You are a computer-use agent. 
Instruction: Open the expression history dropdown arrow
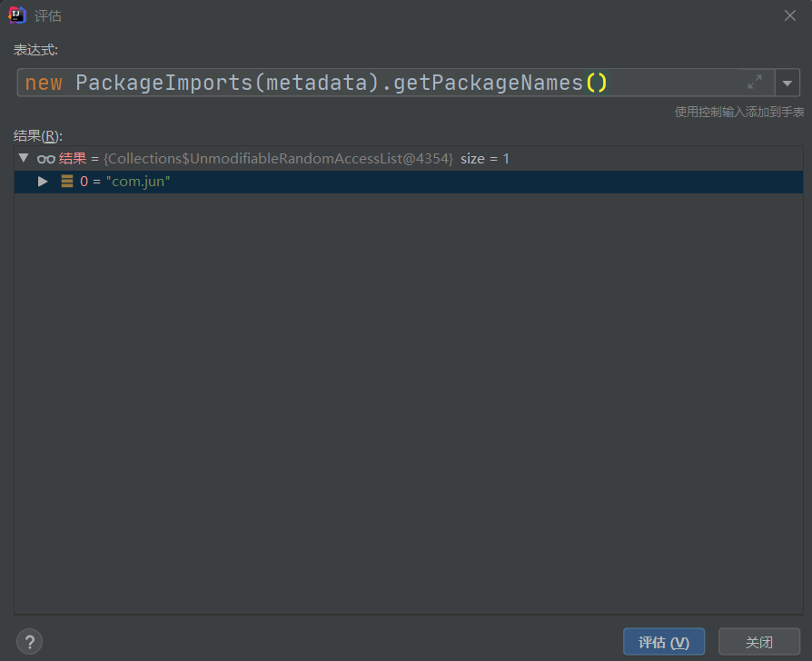787,83
